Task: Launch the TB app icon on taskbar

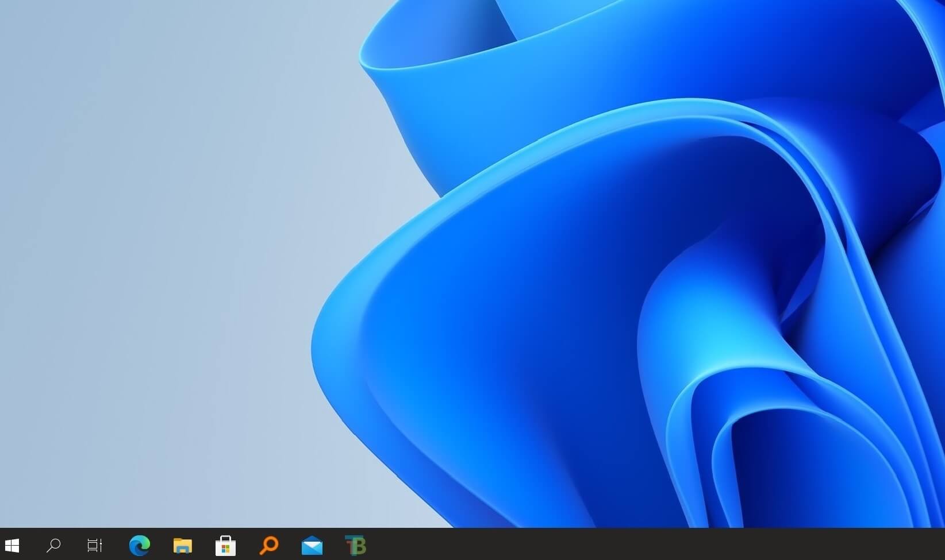Action: click(x=355, y=546)
